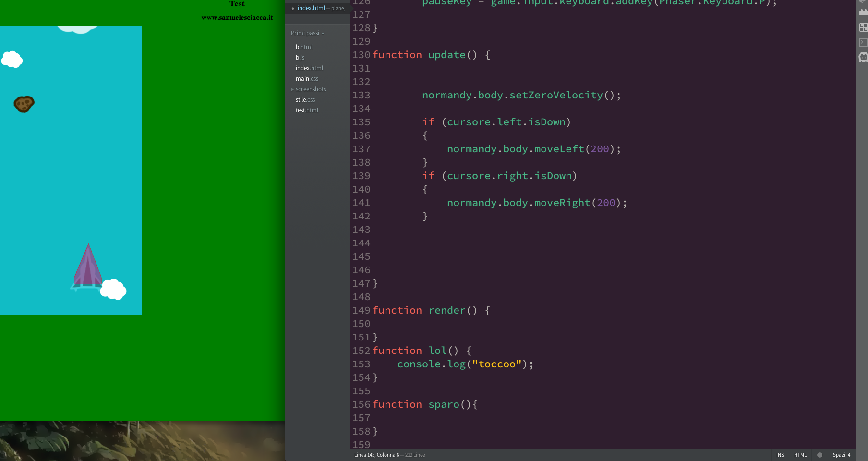Screen dimensions: 868x461
Task: Click 'normandy.body.setZeroVelocity();' on line 133
Action: [x=521, y=95]
